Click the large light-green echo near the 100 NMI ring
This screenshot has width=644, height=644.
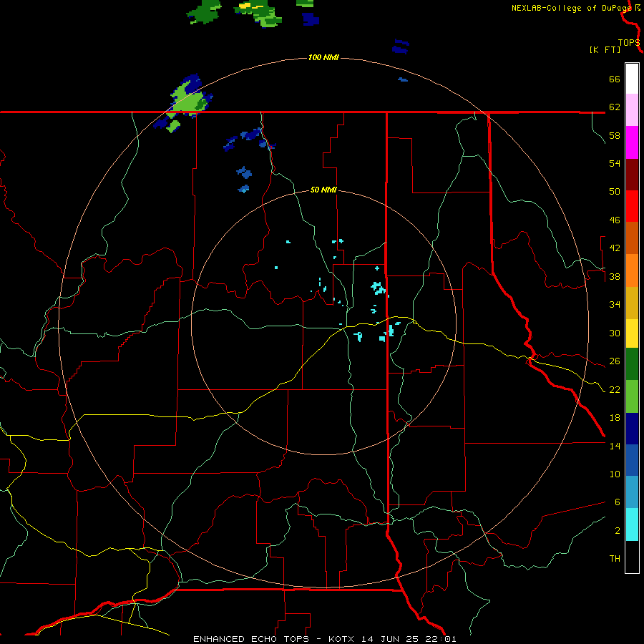tap(189, 99)
